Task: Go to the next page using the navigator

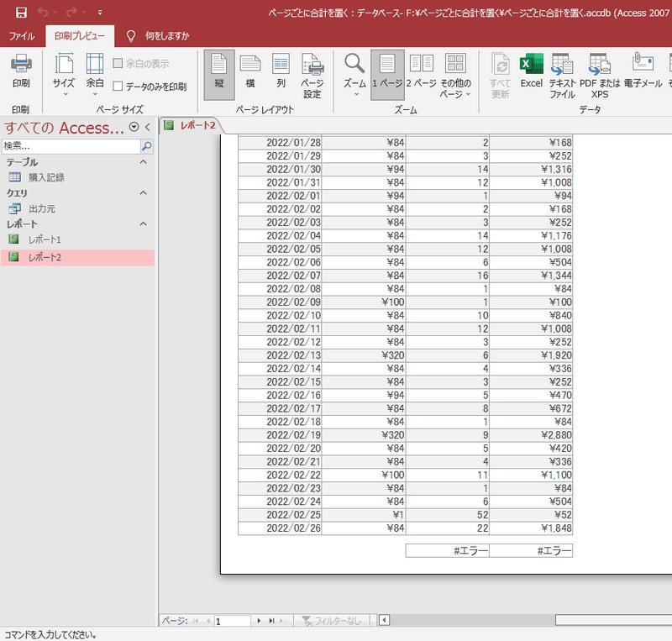Action: (259, 621)
